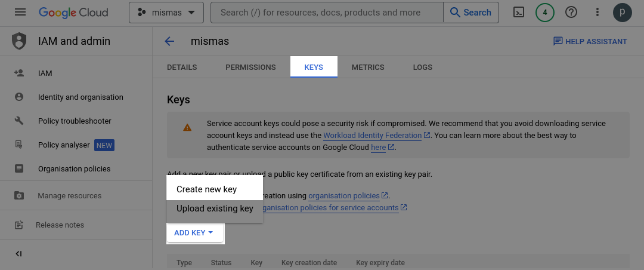Image resolution: width=644 pixels, height=270 pixels.
Task: Activate Cloud Shell terminal icon
Action: tap(519, 12)
